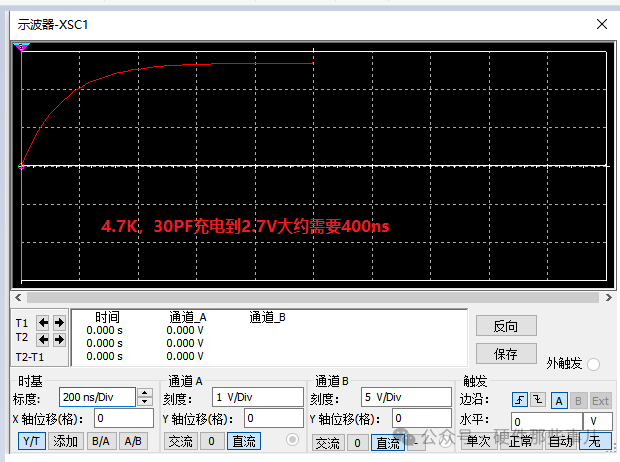Click T1 cursor left arrow
The height and width of the screenshot is (462, 620).
pos(43,323)
